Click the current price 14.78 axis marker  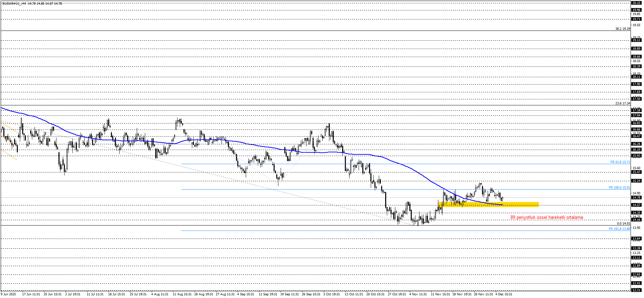click(x=636, y=198)
